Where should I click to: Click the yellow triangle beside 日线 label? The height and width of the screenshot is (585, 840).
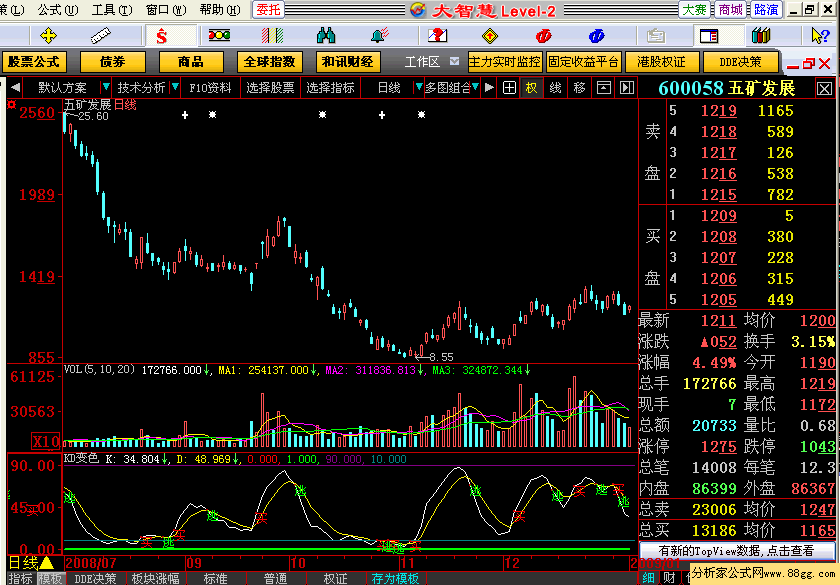coord(47,562)
